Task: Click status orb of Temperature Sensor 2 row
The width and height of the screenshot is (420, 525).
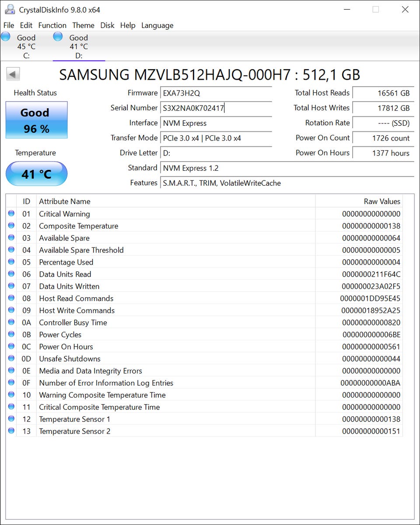Action: [11, 430]
